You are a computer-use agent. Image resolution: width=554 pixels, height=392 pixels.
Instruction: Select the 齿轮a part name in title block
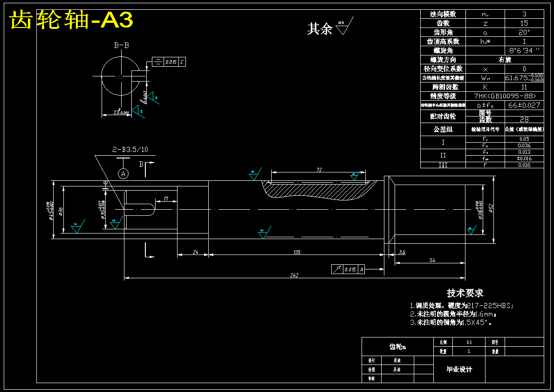pos(397,347)
